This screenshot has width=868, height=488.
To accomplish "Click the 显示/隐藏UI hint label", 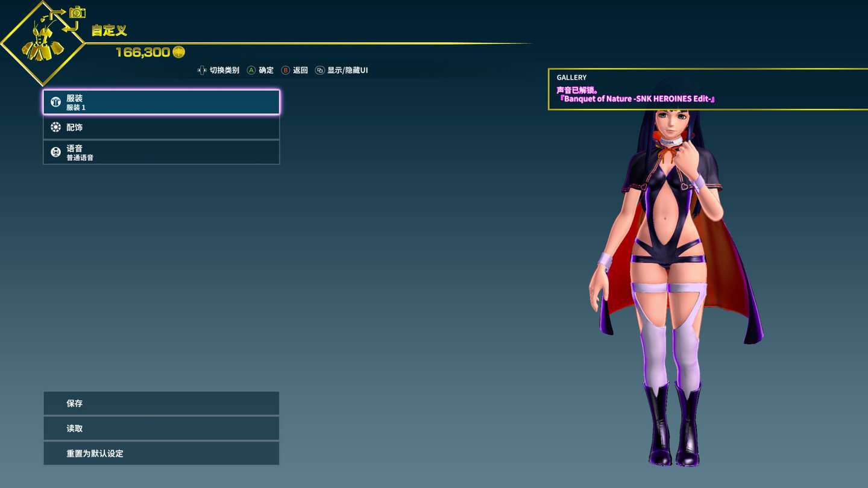I will [x=347, y=70].
